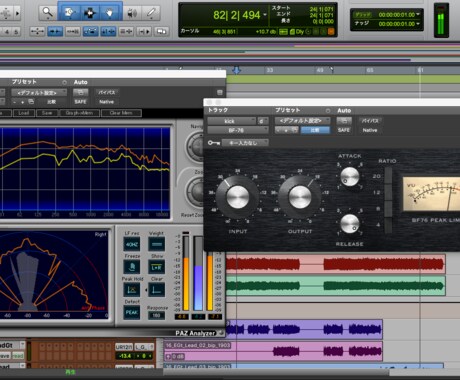
Task: Open the kick track selector dropdown
Action: (232, 121)
